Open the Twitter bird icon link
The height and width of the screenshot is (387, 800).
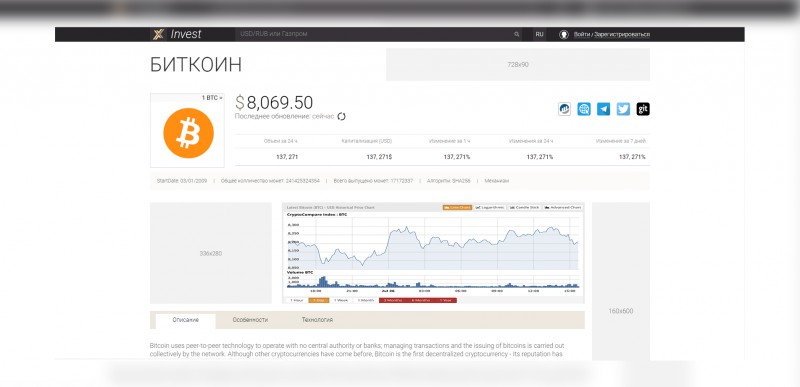point(623,109)
